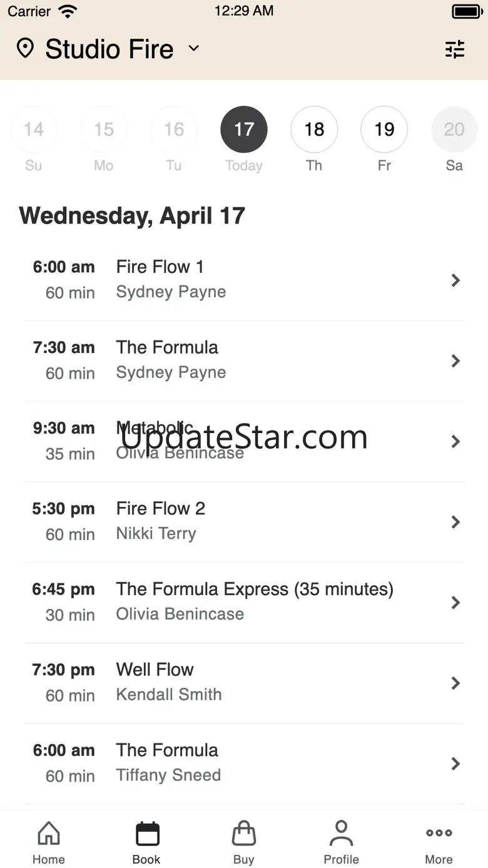Open The Formula Express (35 minutes) class
488x868 pixels.
click(244, 603)
